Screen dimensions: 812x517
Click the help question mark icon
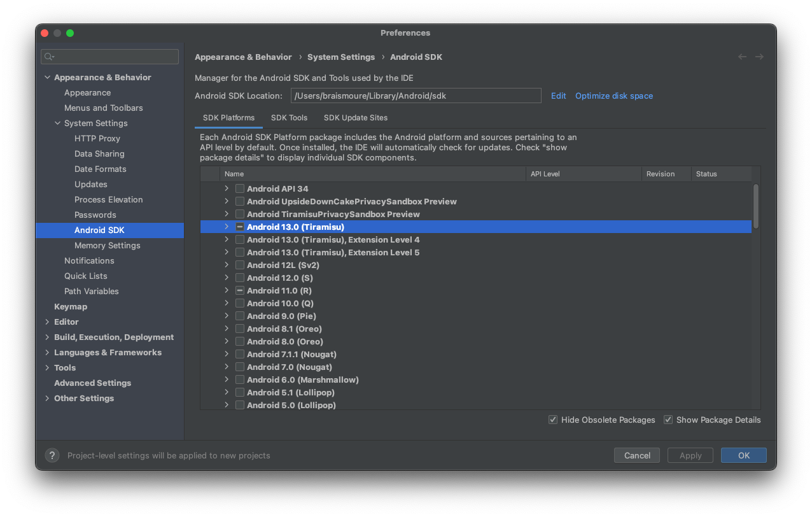(x=52, y=455)
